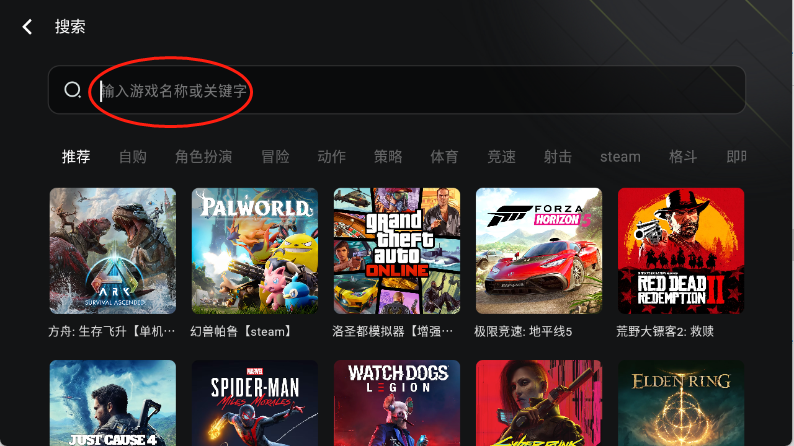
Task: Switch to the 自购 tab
Action: [x=133, y=156]
